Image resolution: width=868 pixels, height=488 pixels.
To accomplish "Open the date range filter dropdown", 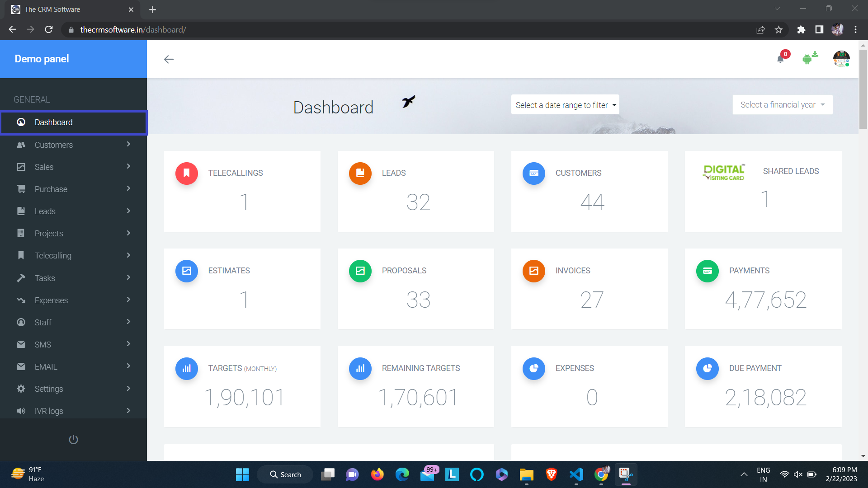I will tap(565, 105).
